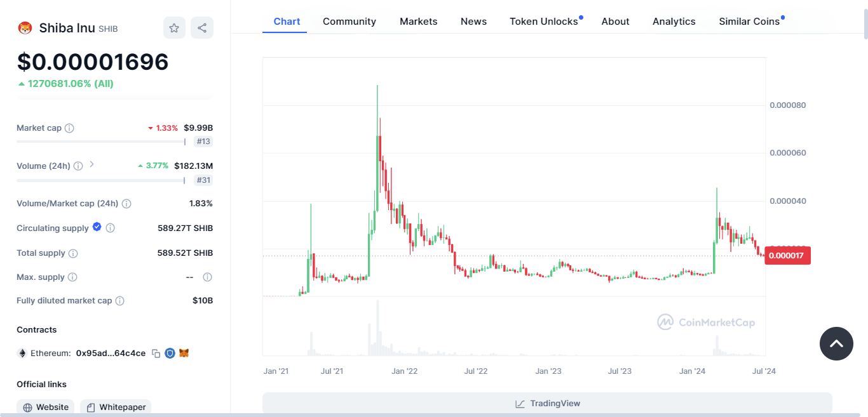Click the Circulating supply info icon

(x=110, y=228)
